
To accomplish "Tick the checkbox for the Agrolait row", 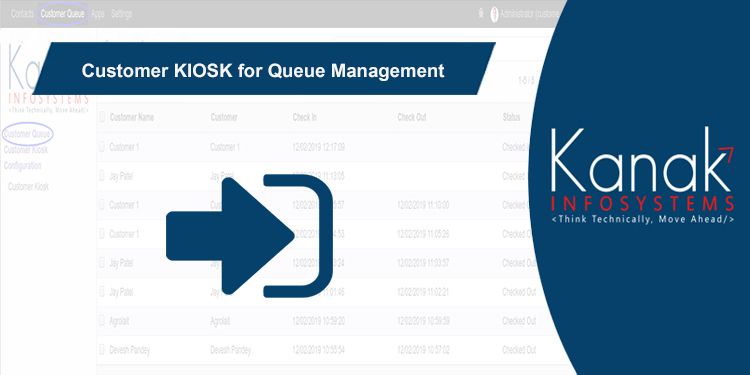I will coord(101,320).
